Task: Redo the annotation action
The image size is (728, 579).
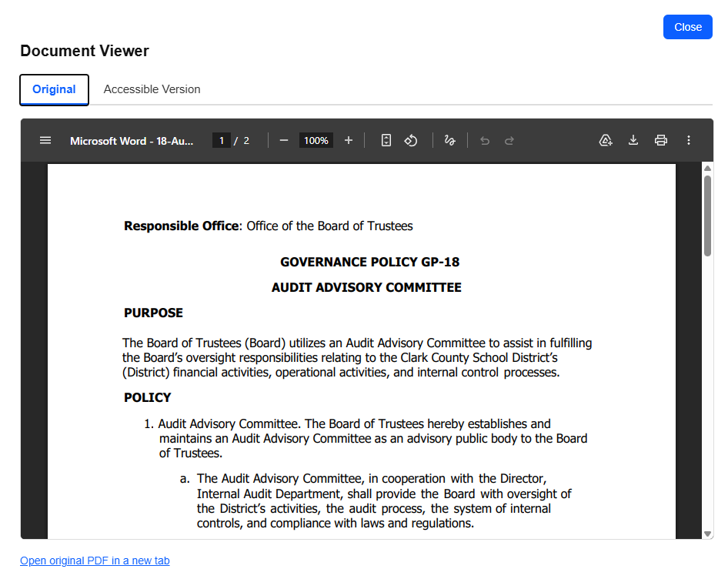Action: pos(509,140)
